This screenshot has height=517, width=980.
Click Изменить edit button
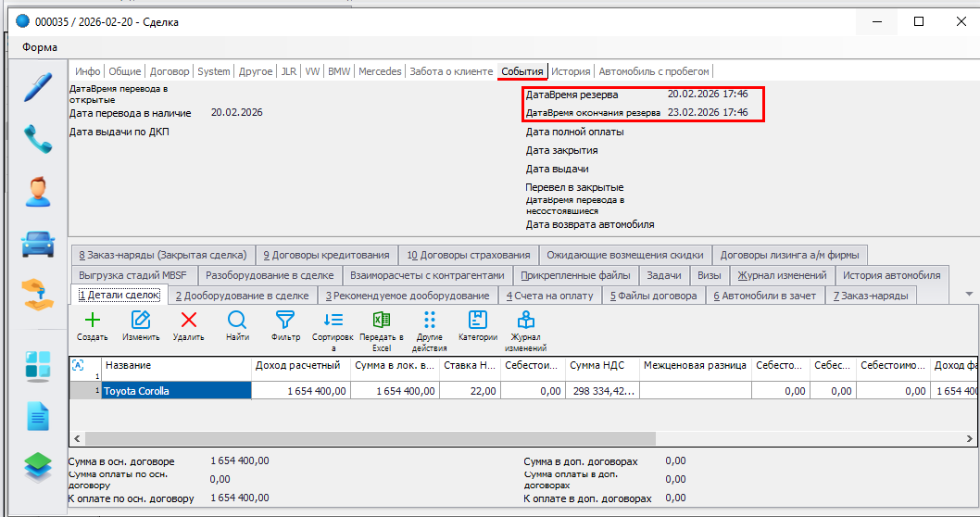(141, 321)
